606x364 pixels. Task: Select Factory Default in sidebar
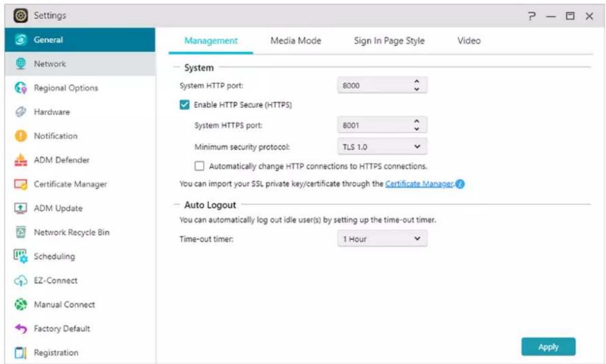click(80, 328)
